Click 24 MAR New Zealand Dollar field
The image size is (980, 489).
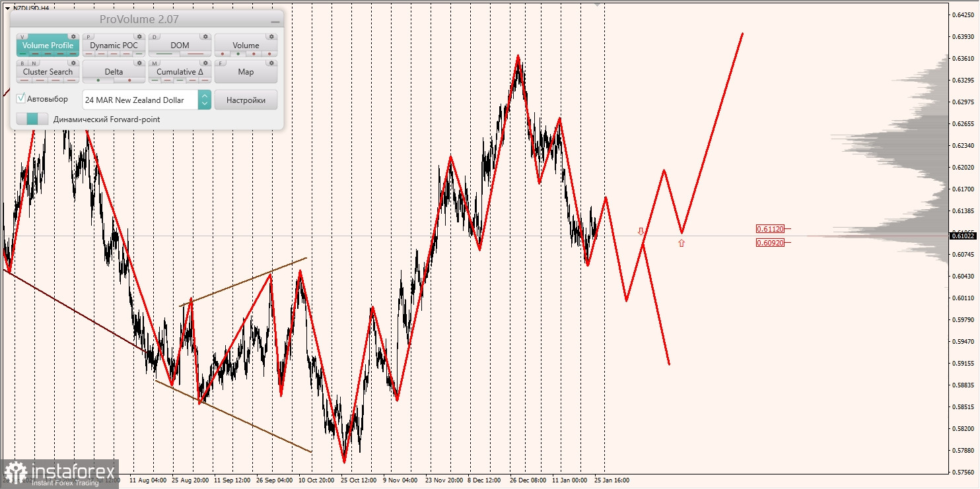click(140, 100)
